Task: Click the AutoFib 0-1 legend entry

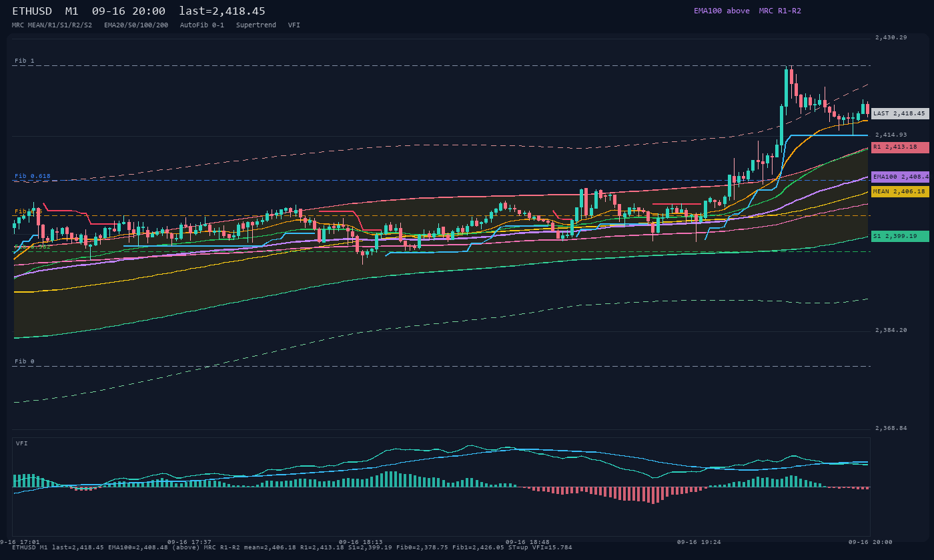Action: 202,25
